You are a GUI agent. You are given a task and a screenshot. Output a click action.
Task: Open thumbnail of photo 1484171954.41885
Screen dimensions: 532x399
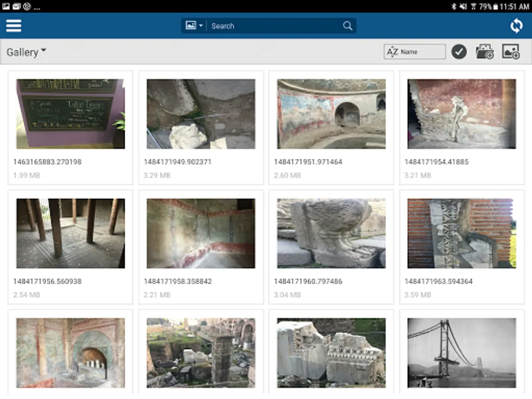(462, 114)
